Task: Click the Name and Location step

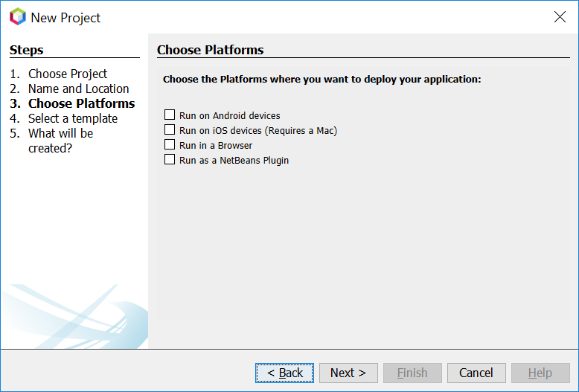Action: point(78,89)
